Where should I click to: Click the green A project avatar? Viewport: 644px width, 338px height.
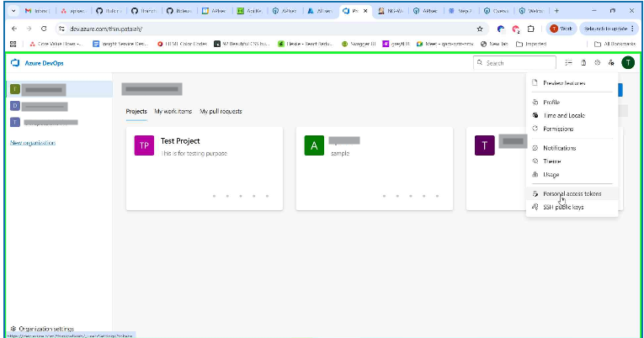pyautogui.click(x=314, y=145)
